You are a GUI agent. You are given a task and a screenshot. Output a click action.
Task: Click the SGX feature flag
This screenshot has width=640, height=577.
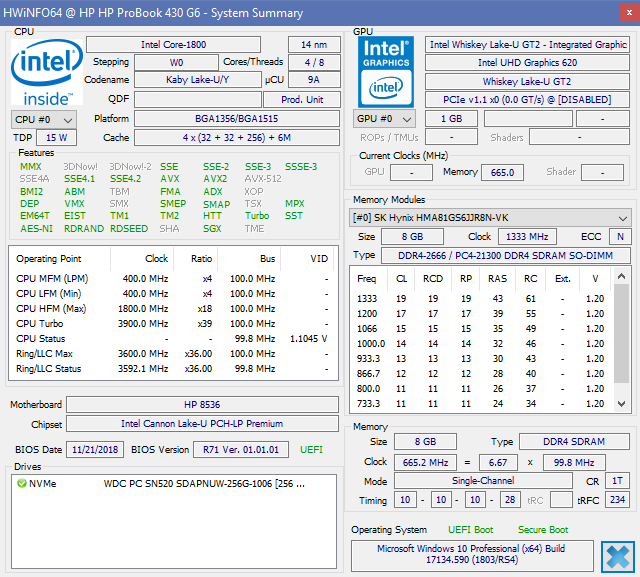[x=212, y=229]
